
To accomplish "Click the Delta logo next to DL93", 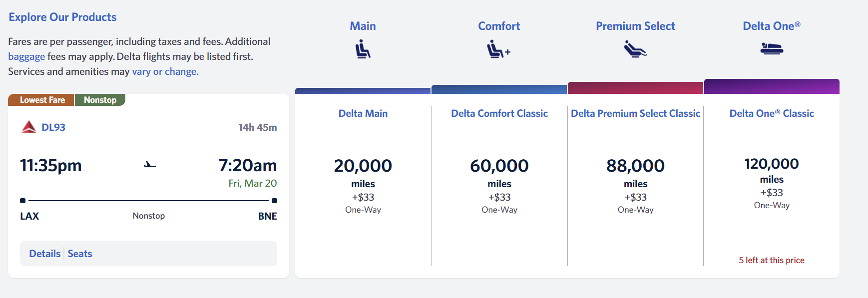I will pyautogui.click(x=29, y=127).
